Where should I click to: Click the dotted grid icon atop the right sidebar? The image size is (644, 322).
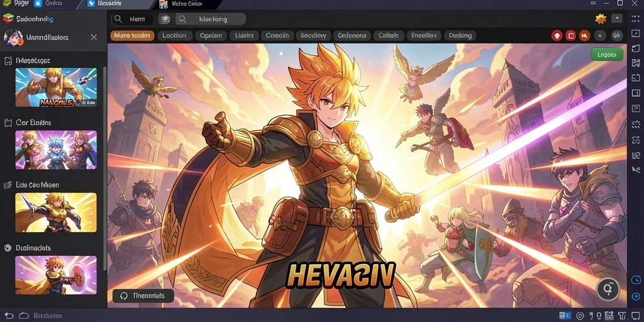[x=636, y=19]
